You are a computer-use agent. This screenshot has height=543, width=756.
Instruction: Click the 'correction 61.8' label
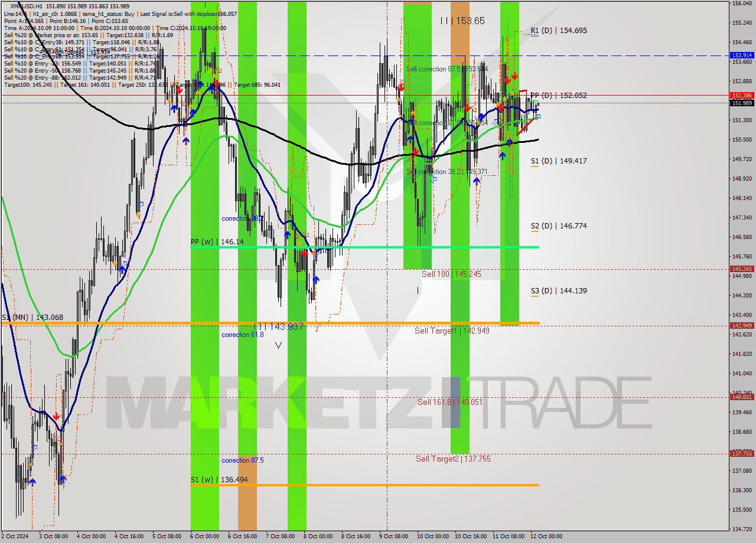tap(243, 335)
